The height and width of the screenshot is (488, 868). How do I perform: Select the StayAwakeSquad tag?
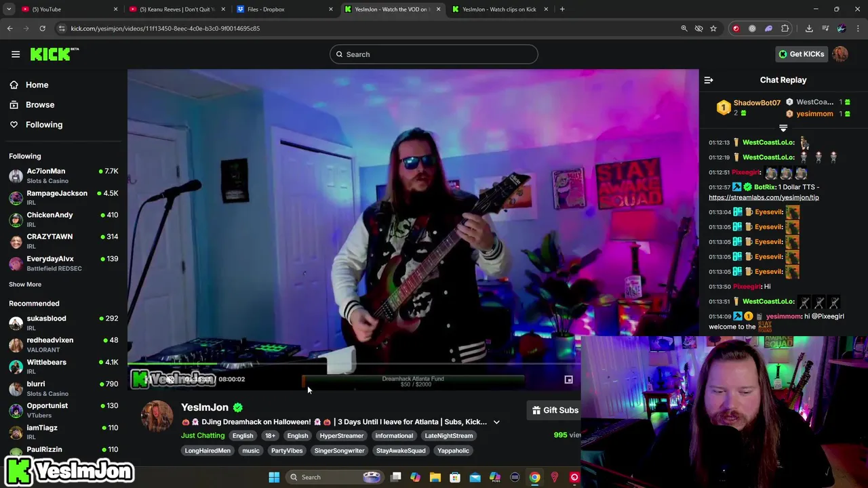point(401,451)
